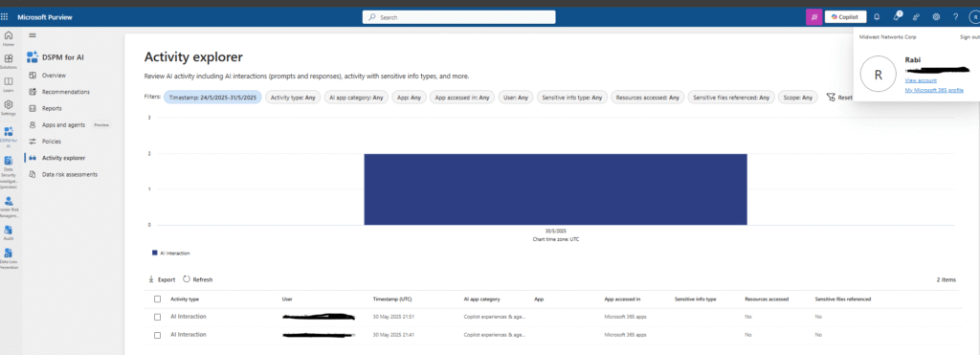The height and width of the screenshot is (355, 980).
Task: Click the AI interaction legend swatch
Action: [154, 254]
